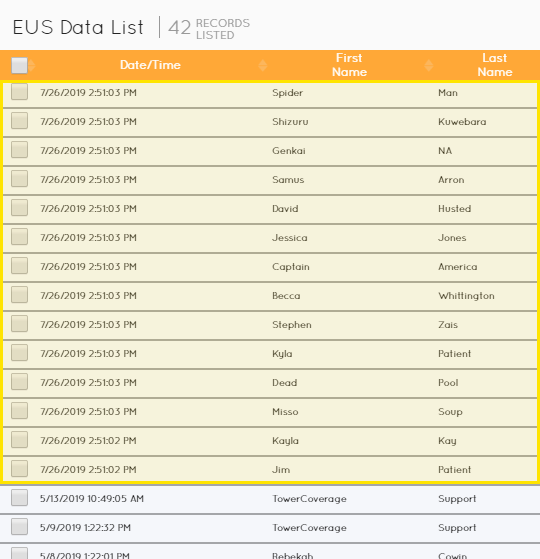Select the Genkai NA row checkbox
Screen dimensions: 540x559
pos(19,150)
